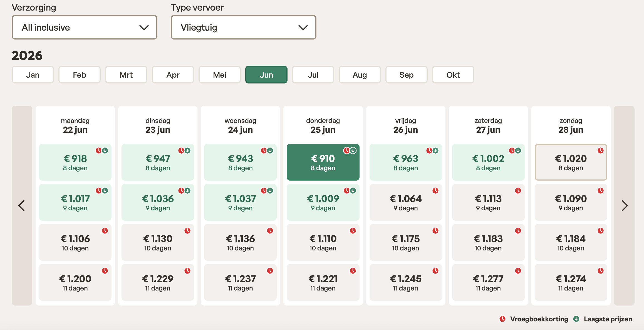Click Laagste prijzen legend arrow icon
The image size is (644, 330).
(576, 319)
